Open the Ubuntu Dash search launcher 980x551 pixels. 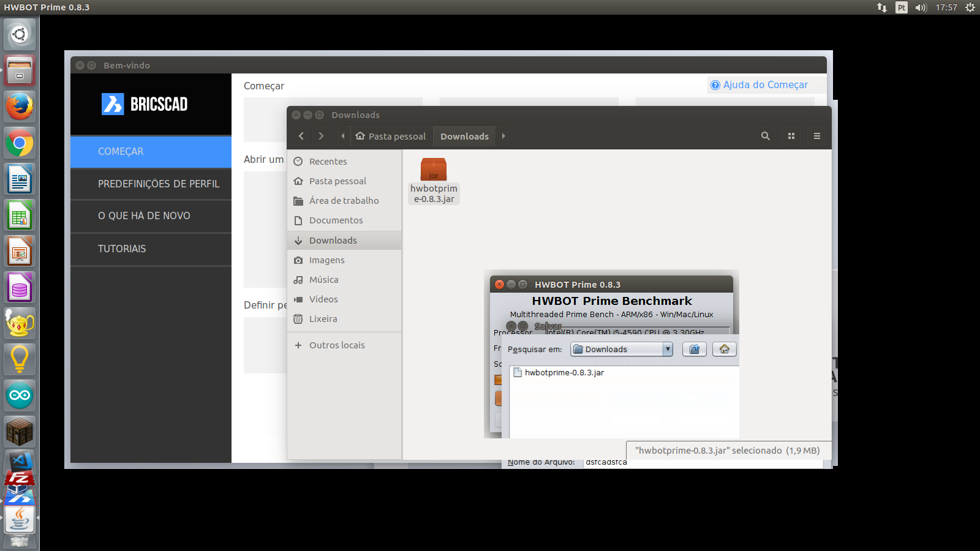pos(20,34)
